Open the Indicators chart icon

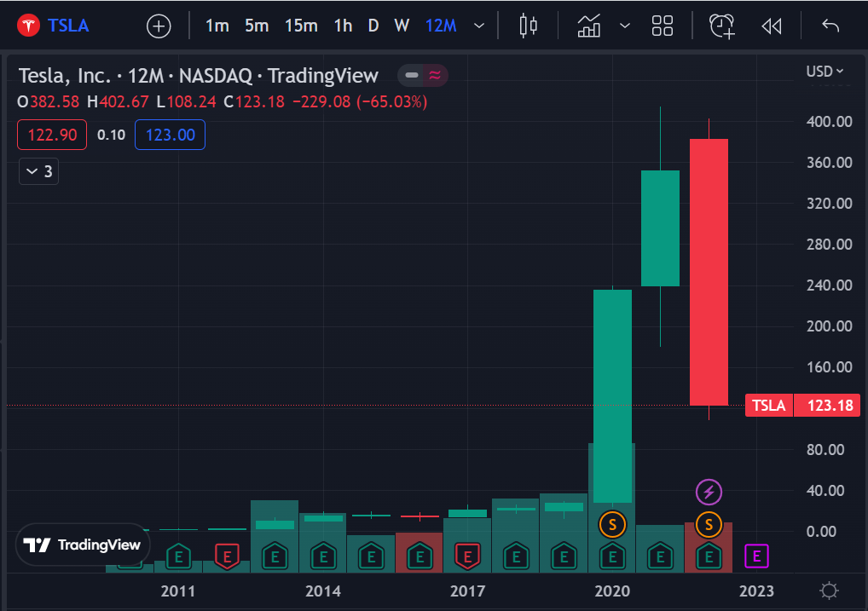tap(588, 26)
